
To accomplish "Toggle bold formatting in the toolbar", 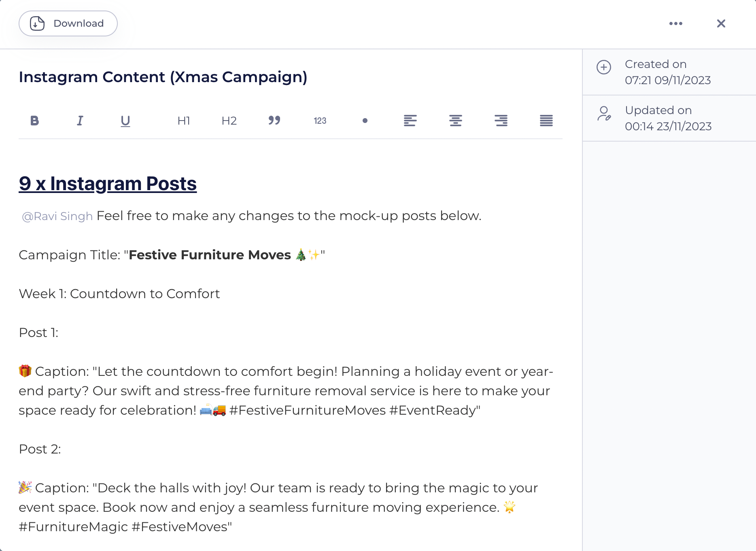I will pos(35,121).
